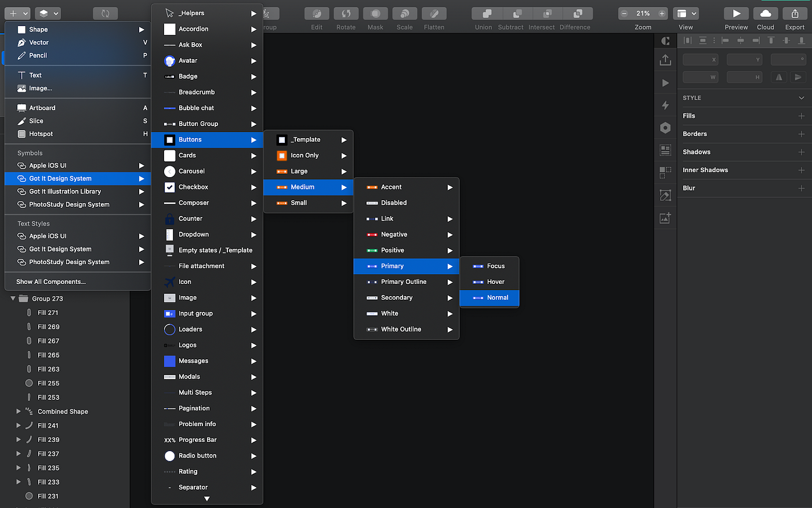Click the Cloud upload icon
This screenshot has height=508, width=812.
click(766, 13)
